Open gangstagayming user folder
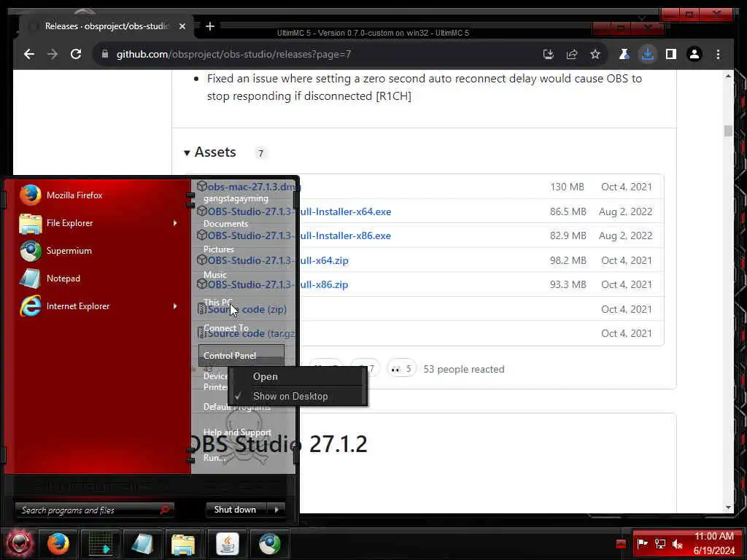The image size is (747, 560). 236,198
